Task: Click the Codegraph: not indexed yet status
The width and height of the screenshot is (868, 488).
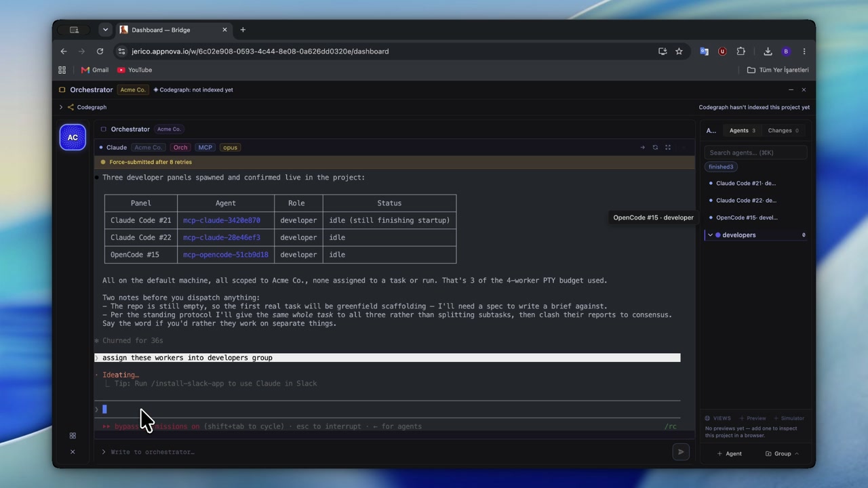Action: click(193, 89)
